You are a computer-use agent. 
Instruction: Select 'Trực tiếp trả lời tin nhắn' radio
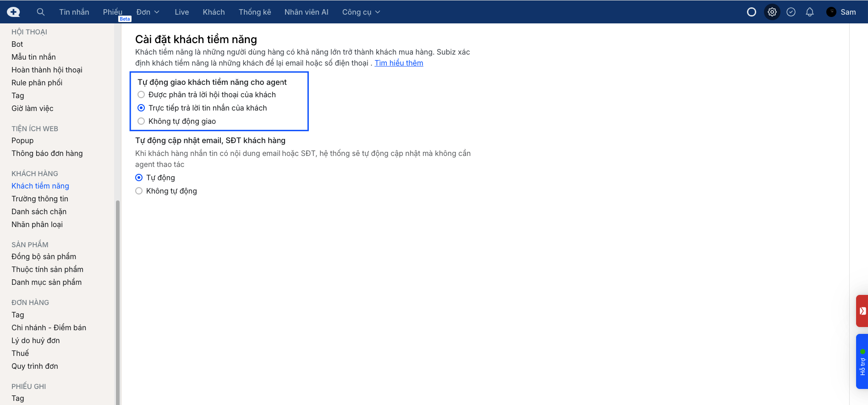(141, 108)
